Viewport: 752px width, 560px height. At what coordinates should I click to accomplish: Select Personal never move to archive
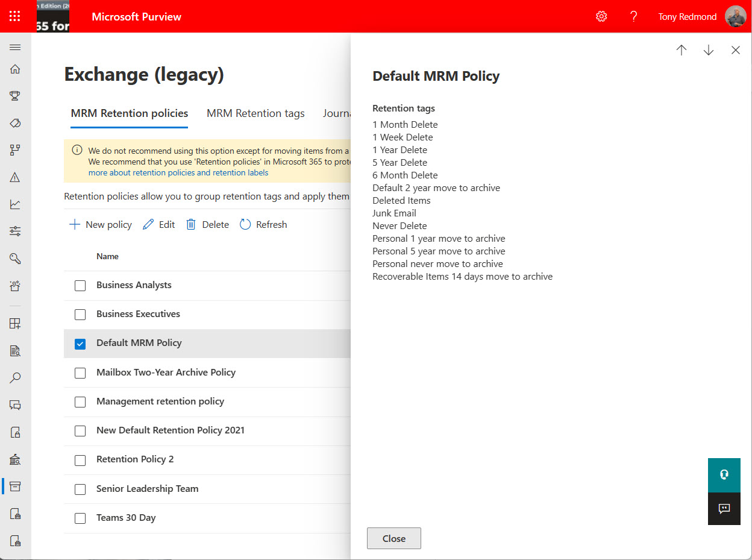[437, 264]
